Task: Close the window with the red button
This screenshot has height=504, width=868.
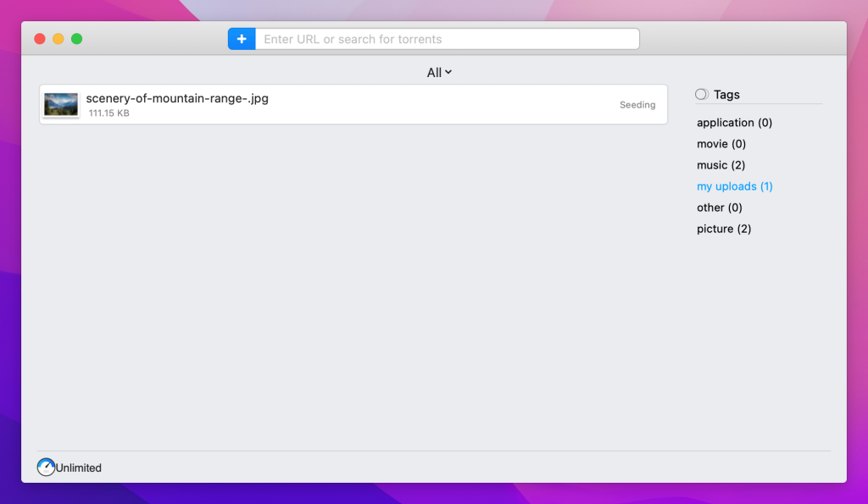Action: point(40,39)
